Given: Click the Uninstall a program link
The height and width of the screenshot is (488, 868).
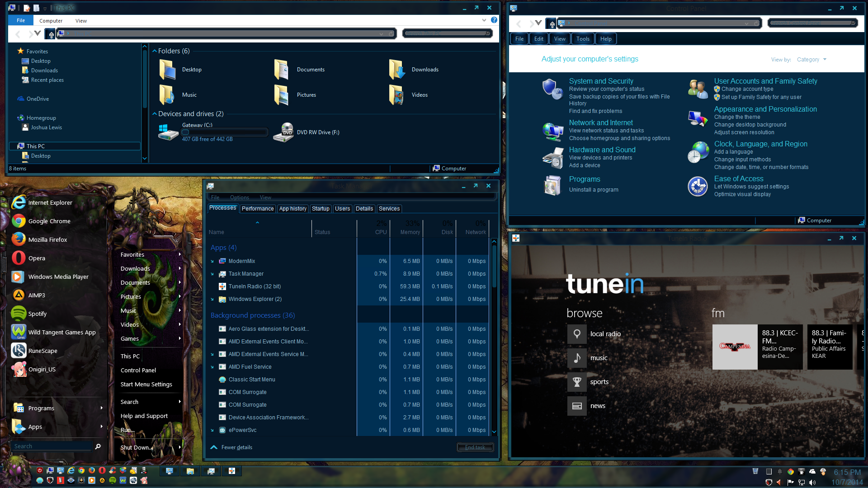Looking at the screenshot, I should point(593,190).
